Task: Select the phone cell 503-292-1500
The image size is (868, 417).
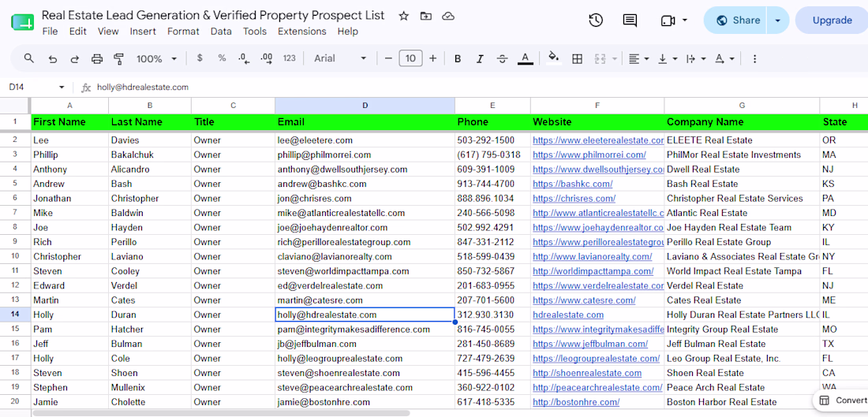Action: click(492, 140)
